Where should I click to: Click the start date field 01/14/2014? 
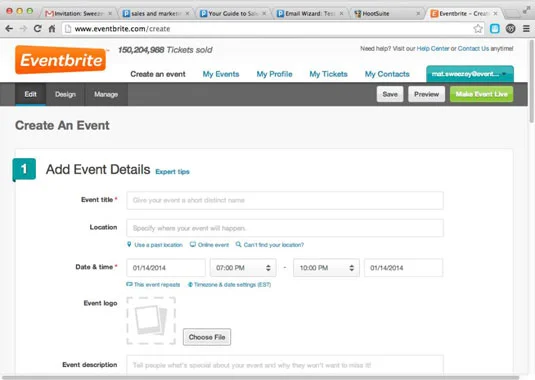pos(166,268)
